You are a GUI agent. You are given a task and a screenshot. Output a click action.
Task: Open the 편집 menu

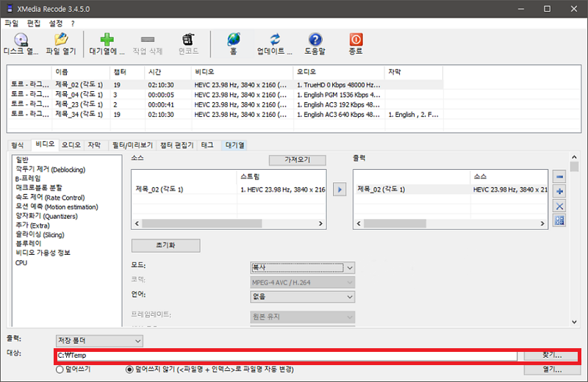click(33, 24)
